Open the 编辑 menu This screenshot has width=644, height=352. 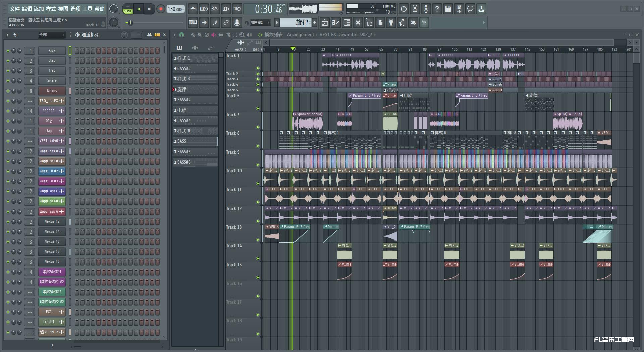click(27, 9)
